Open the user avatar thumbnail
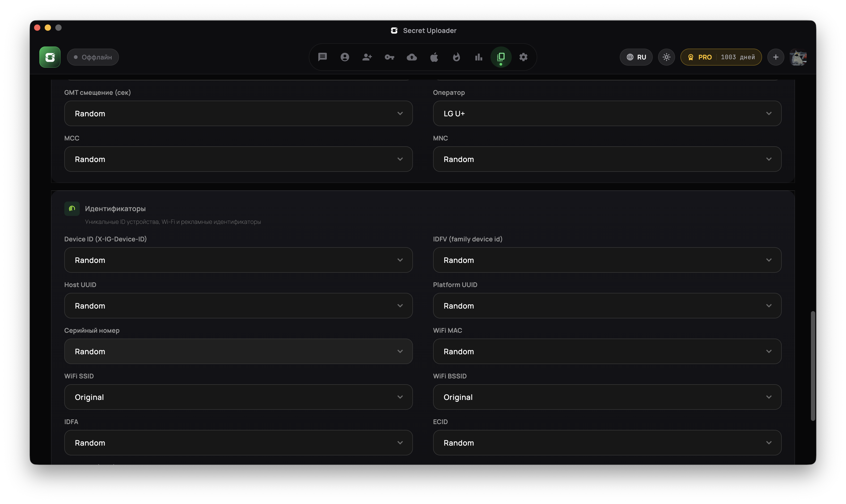Viewport: 846px width, 504px height. click(798, 57)
